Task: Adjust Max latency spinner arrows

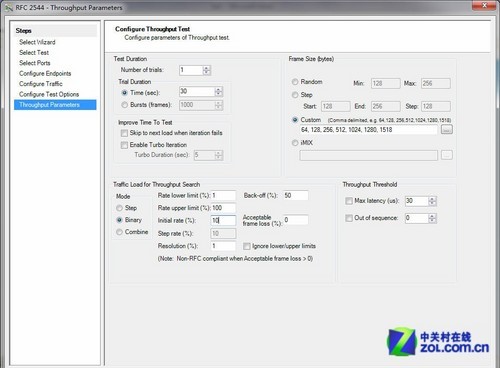Action: coord(432,201)
